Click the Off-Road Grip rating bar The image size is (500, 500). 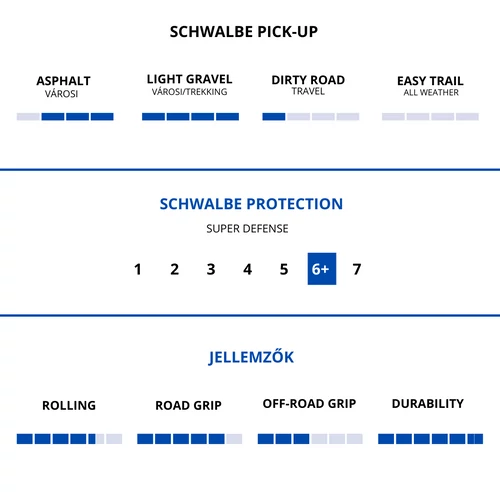[x=310, y=439]
